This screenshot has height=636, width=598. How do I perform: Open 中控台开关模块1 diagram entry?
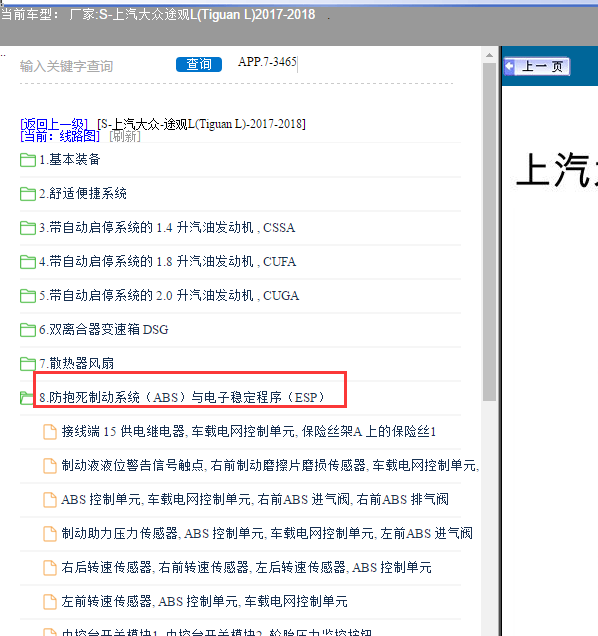click(217, 632)
